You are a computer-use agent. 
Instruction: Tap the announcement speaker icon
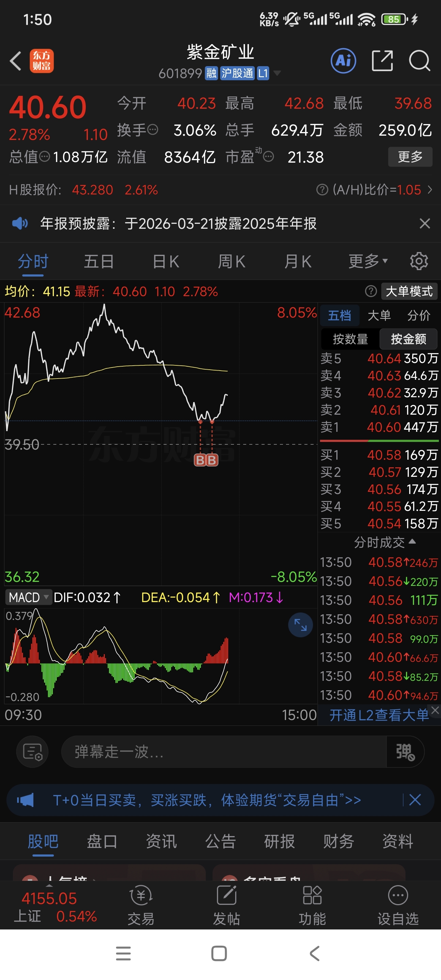20,223
